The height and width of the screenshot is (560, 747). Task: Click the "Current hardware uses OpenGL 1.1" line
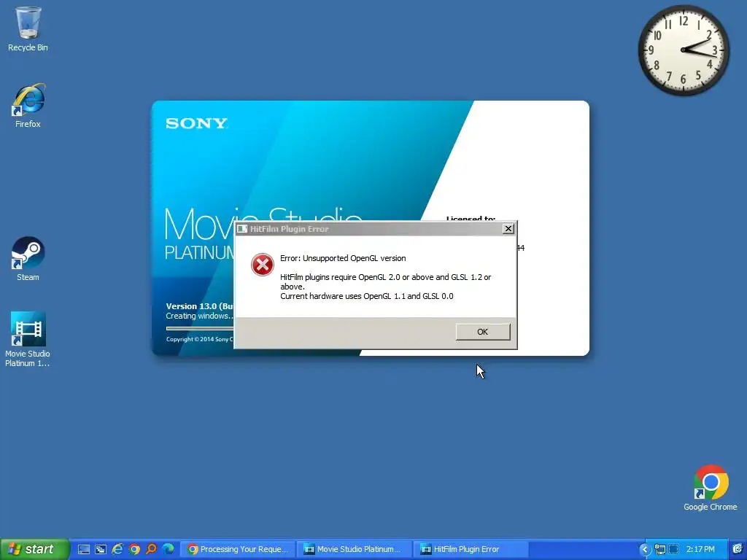(367, 296)
